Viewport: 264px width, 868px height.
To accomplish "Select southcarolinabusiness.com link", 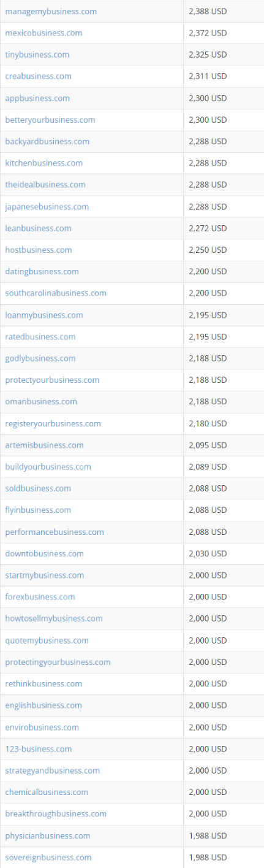I will (x=56, y=293).
